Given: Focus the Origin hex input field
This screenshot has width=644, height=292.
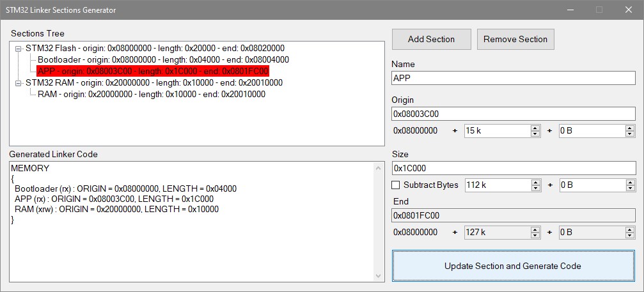Looking at the screenshot, I should click(514, 114).
